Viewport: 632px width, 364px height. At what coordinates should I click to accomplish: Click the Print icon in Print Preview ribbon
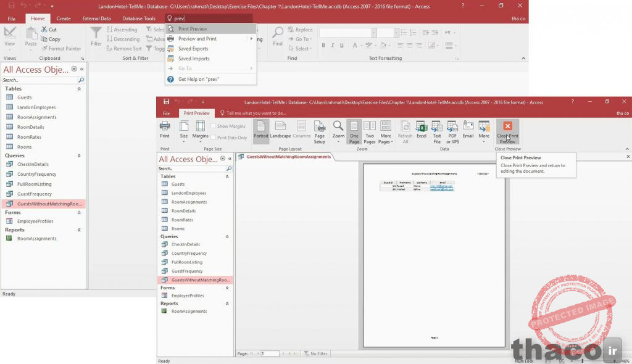[165, 130]
